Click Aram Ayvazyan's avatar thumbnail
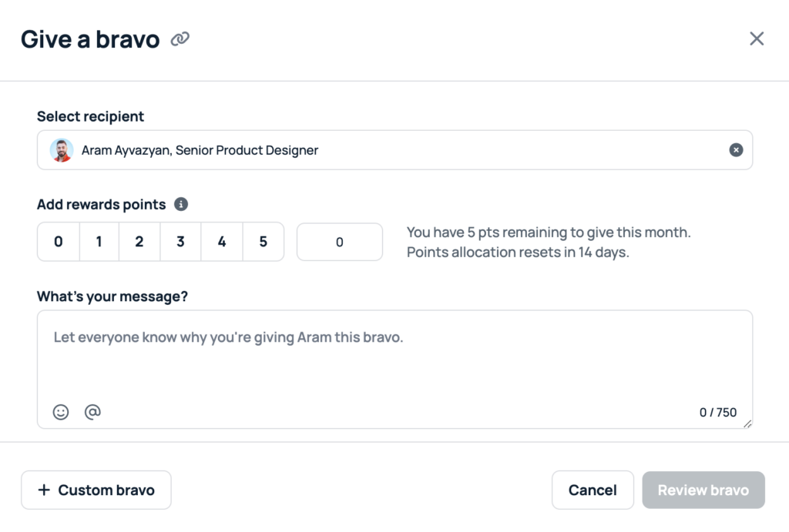Viewport: 789px width, 532px height. click(62, 150)
